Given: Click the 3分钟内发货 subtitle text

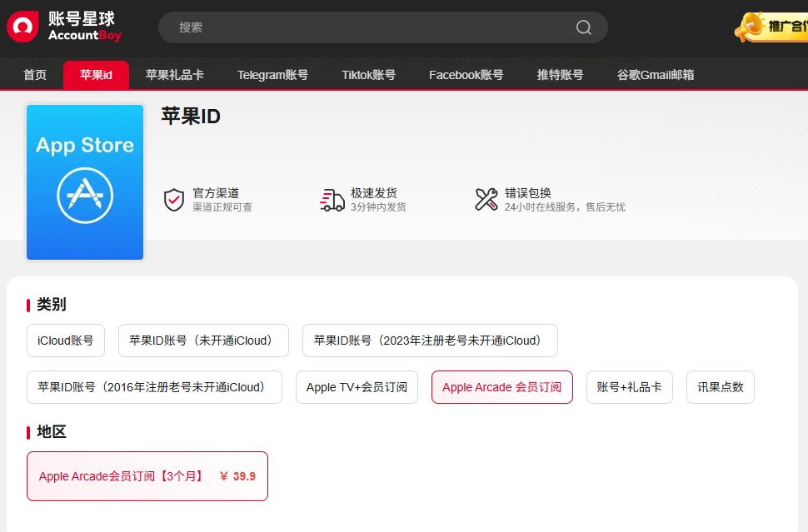Looking at the screenshot, I should (x=379, y=207).
